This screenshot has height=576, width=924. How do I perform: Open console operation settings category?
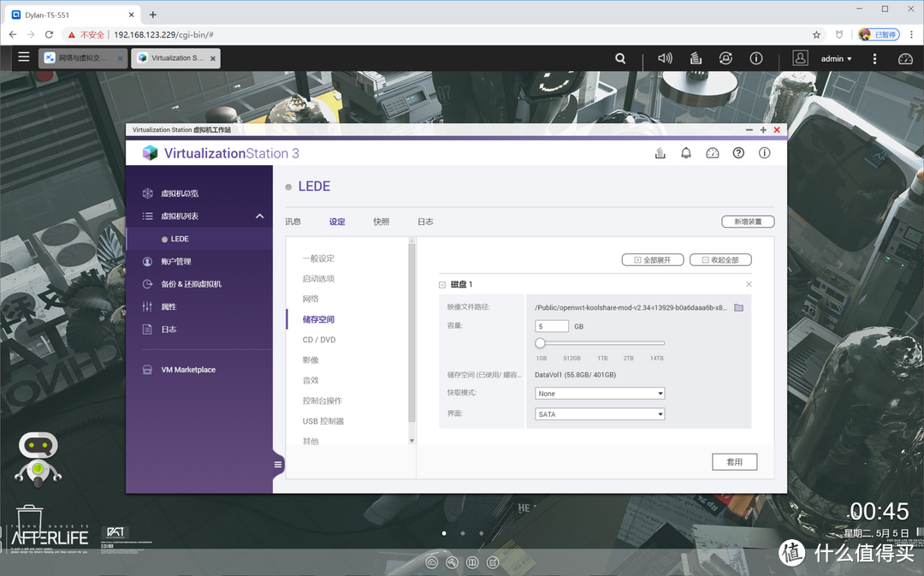pyautogui.click(x=323, y=401)
